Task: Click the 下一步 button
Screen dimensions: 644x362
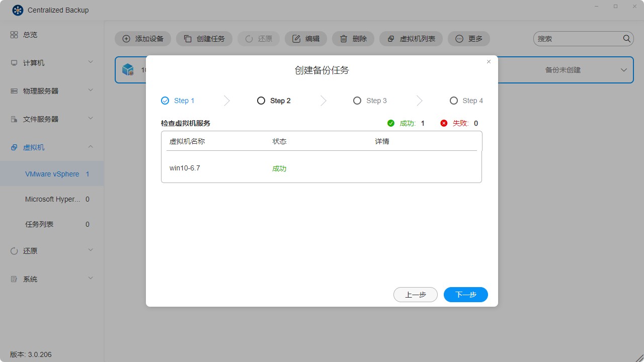Action: pos(465,295)
